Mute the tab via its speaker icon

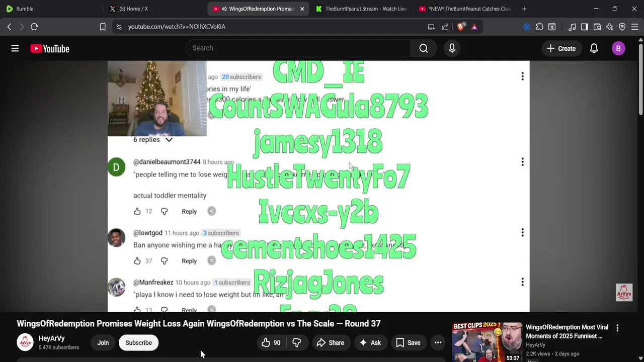point(224,9)
